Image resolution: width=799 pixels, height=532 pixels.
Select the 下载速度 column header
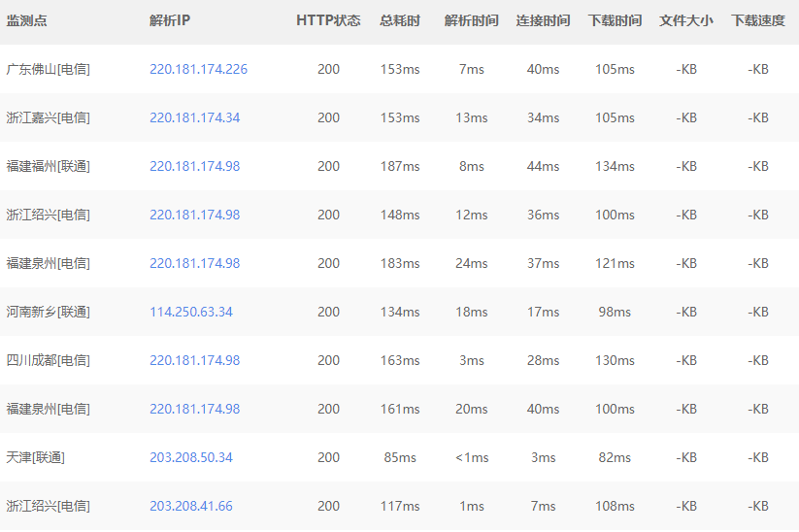click(x=758, y=20)
